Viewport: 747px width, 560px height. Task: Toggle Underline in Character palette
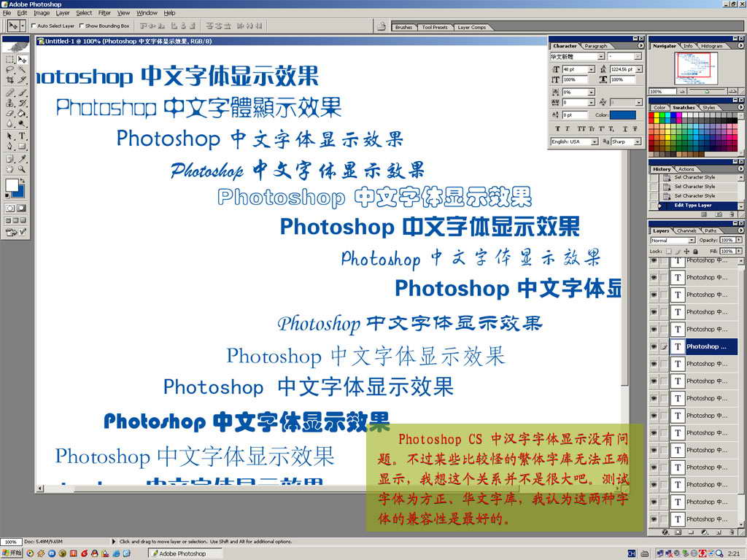(625, 128)
